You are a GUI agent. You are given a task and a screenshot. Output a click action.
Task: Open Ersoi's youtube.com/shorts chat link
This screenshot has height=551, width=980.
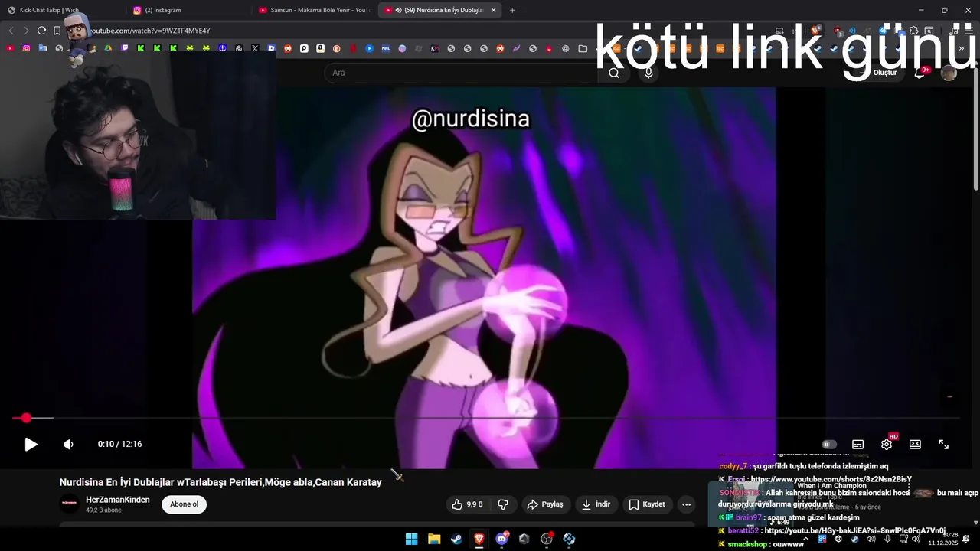[x=831, y=479]
